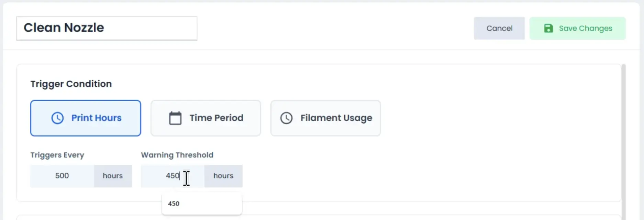This screenshot has width=644, height=220.
Task: Click the calendar icon beside Time Period
Action: point(175,118)
